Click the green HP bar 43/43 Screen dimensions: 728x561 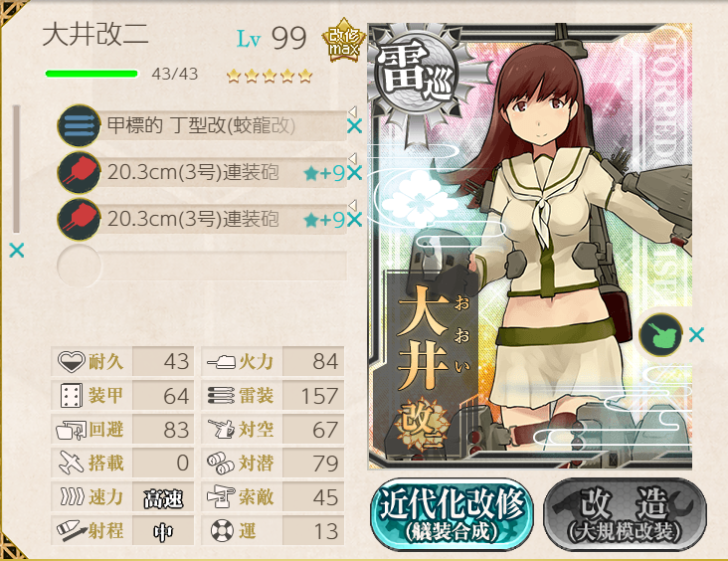point(91,74)
